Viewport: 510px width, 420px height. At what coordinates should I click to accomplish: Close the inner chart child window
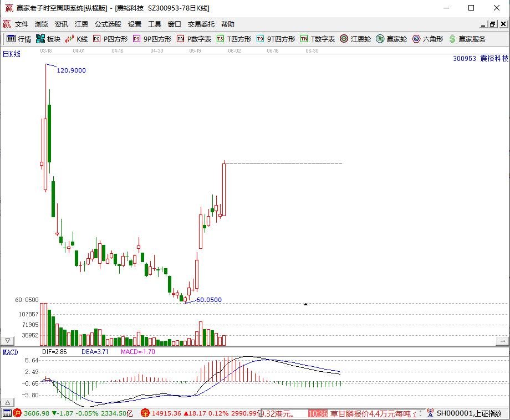[503, 24]
